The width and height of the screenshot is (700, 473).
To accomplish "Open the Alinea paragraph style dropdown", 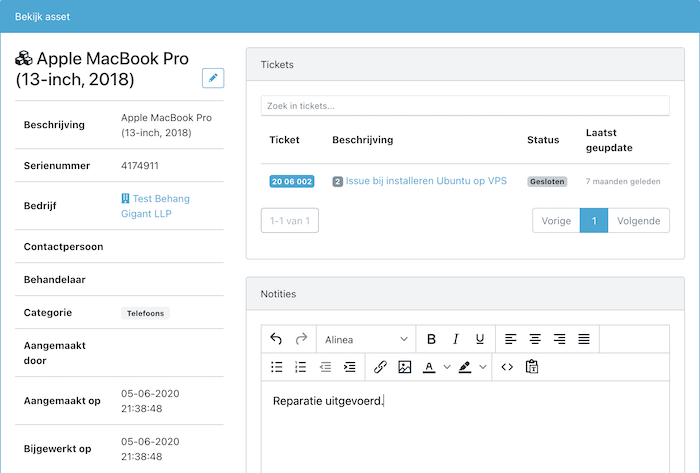I will coord(366,340).
